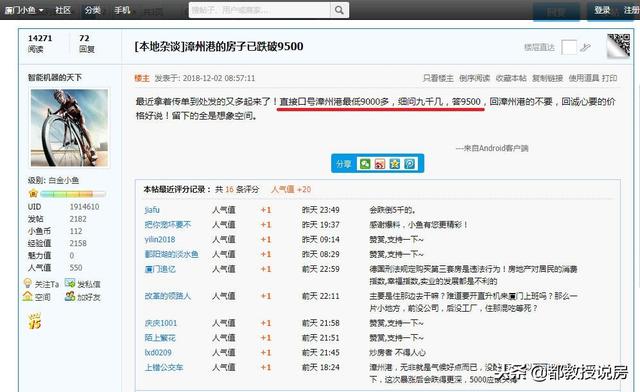Click the 16 条评分 rating count

point(242,189)
